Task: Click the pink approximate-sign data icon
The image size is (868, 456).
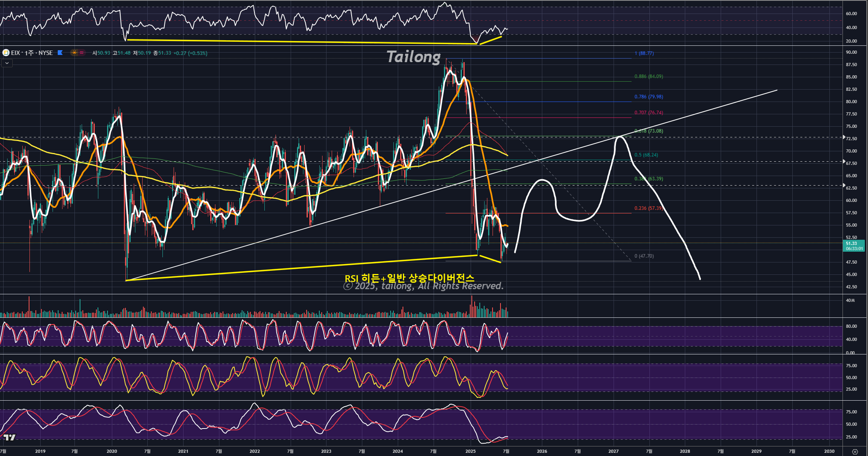Action: (x=82, y=53)
